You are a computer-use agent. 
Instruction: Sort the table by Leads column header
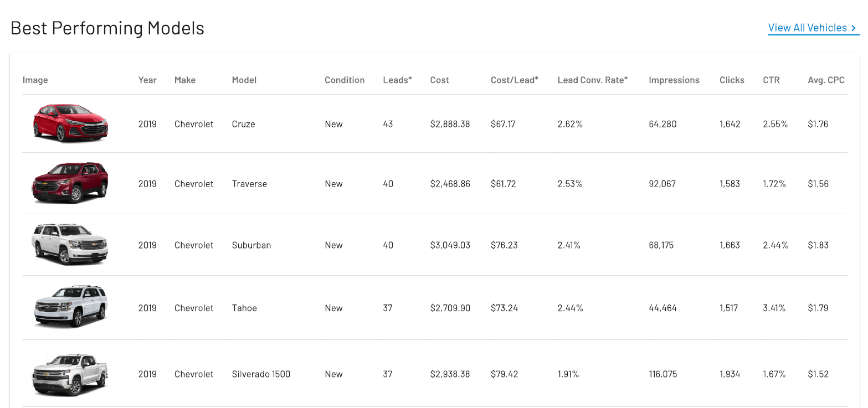coord(397,80)
